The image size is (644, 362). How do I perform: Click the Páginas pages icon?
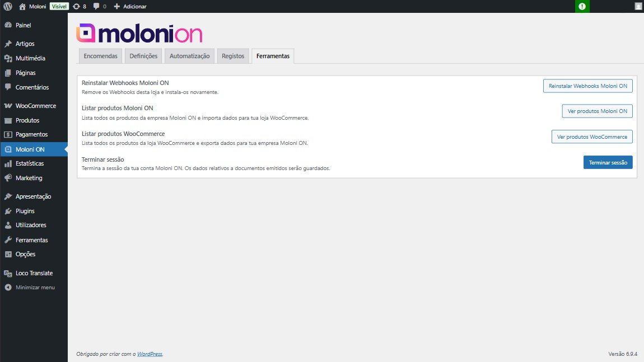(x=8, y=73)
